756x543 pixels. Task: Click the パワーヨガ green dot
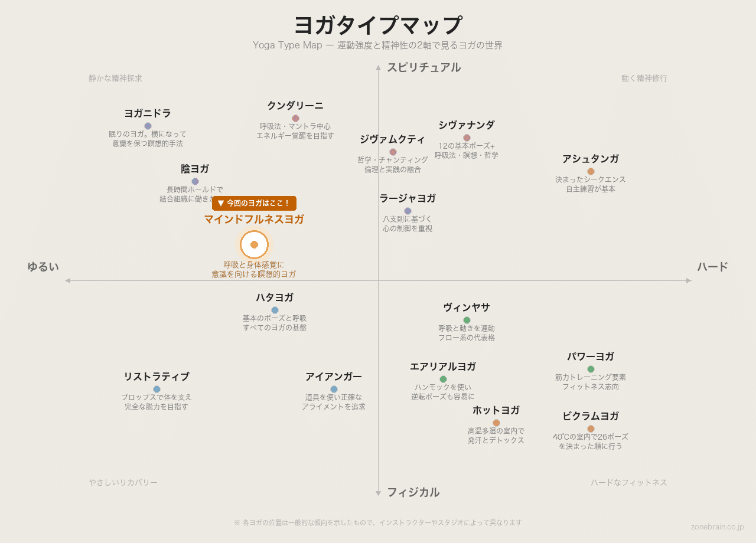point(591,369)
